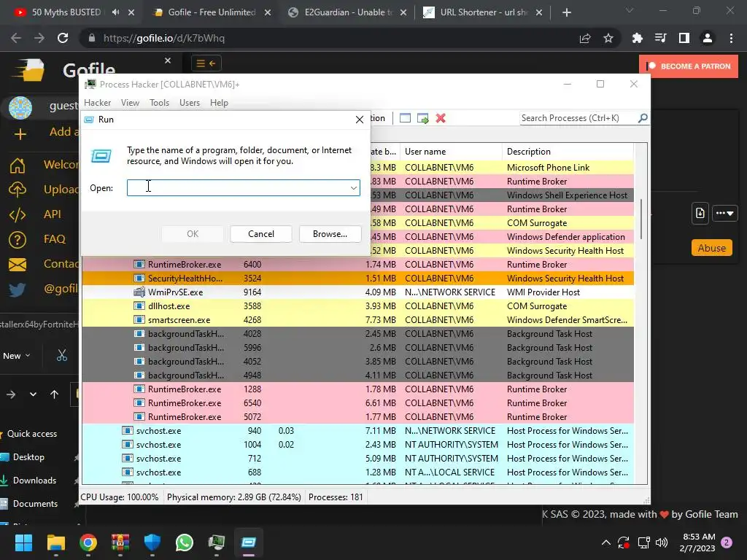Sort by User name column header
The image size is (747, 560).
(451, 152)
